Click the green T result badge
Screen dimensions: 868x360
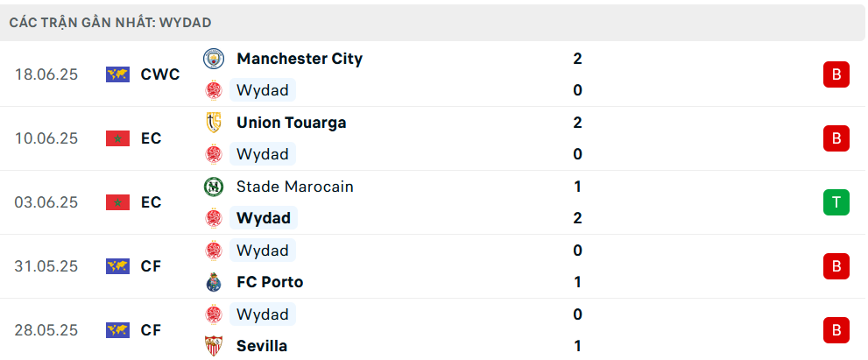pyautogui.click(x=836, y=202)
